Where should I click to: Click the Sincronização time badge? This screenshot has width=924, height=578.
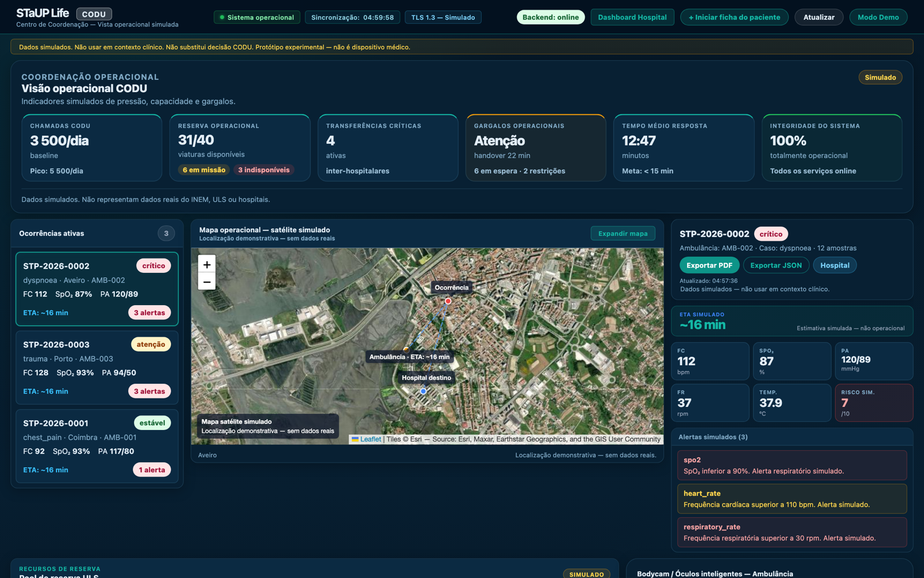point(352,17)
